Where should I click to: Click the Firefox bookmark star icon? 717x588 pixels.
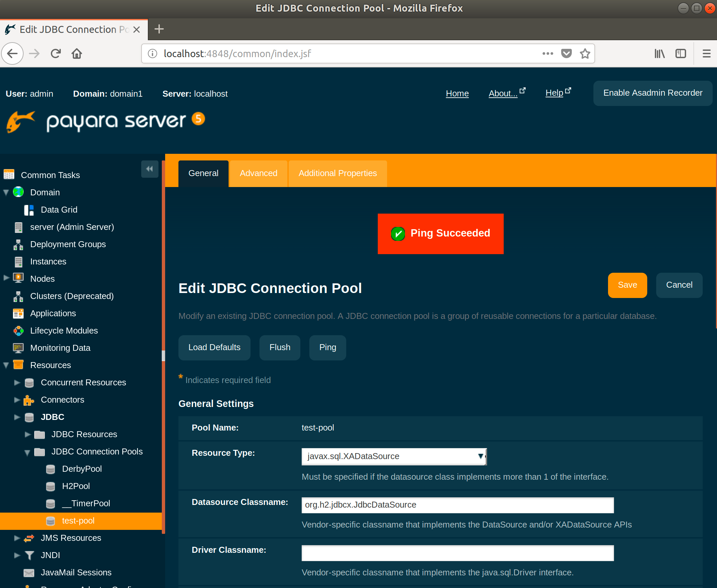coord(585,53)
